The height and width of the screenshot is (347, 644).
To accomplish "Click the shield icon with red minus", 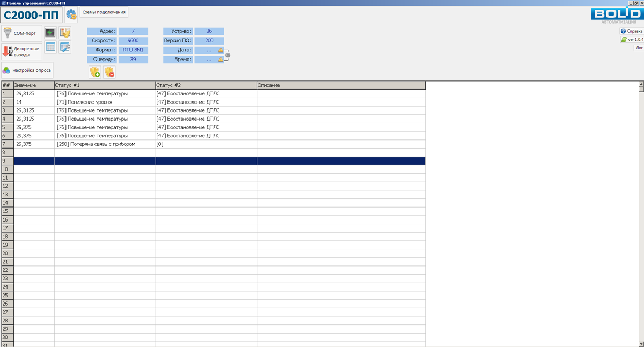I will point(109,72).
